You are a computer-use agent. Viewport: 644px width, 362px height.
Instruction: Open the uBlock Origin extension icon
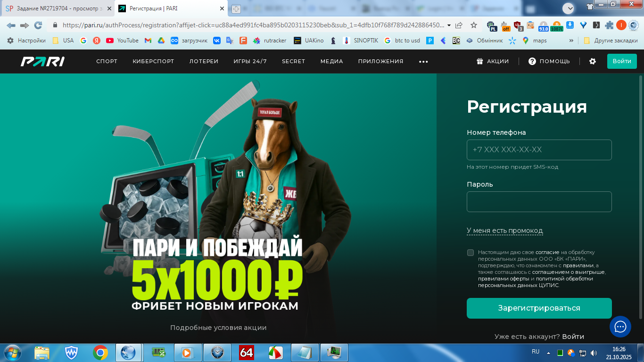point(518,26)
